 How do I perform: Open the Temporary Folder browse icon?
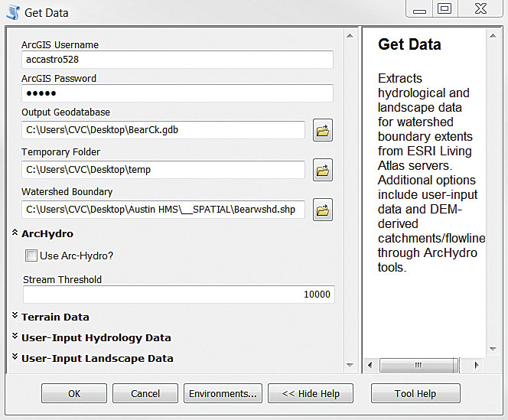322,170
